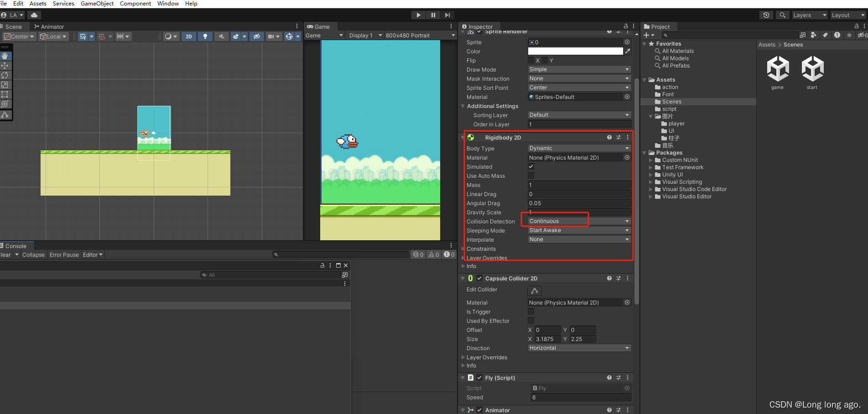Open the Window menu
Screen dimensions: 868x414
pyautogui.click(x=168, y=4)
